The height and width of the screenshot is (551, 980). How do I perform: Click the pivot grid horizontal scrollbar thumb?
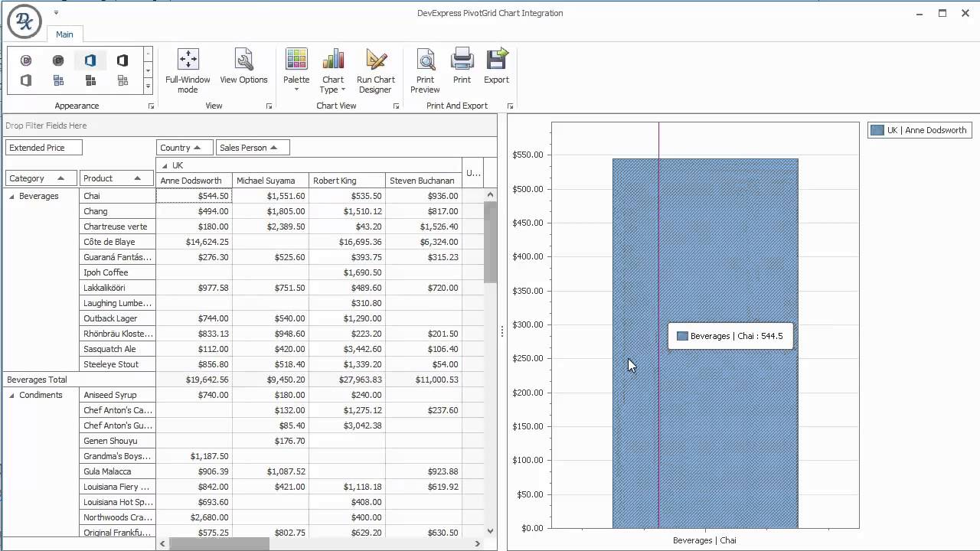click(219, 543)
